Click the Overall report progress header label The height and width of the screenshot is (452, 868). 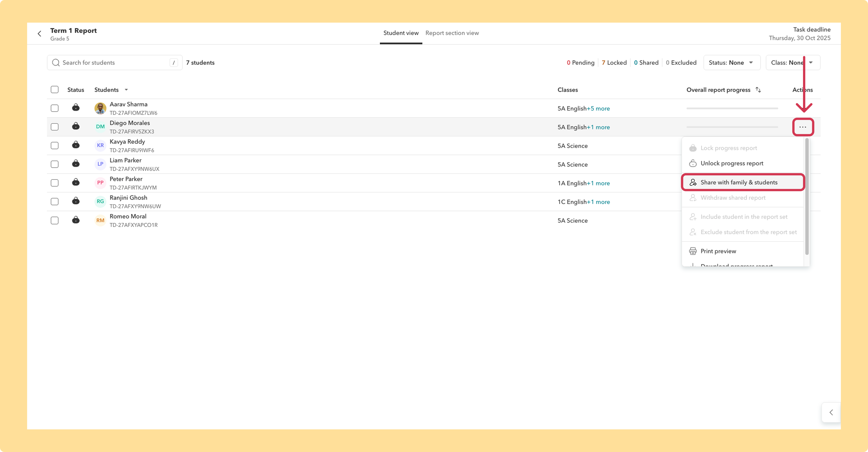tap(718, 90)
